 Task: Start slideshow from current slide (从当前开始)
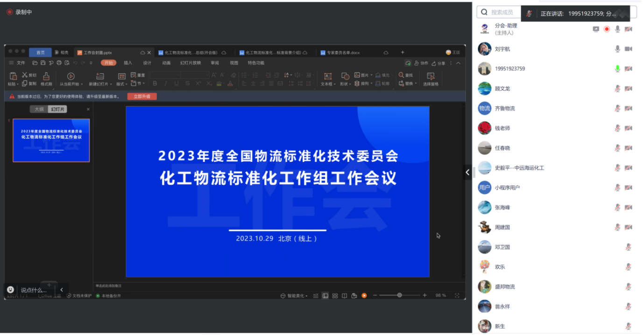(71, 77)
